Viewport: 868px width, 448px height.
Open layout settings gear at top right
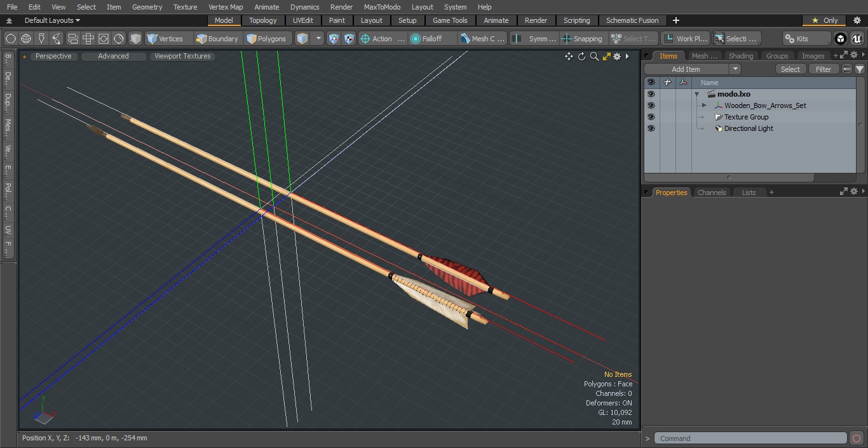857,20
